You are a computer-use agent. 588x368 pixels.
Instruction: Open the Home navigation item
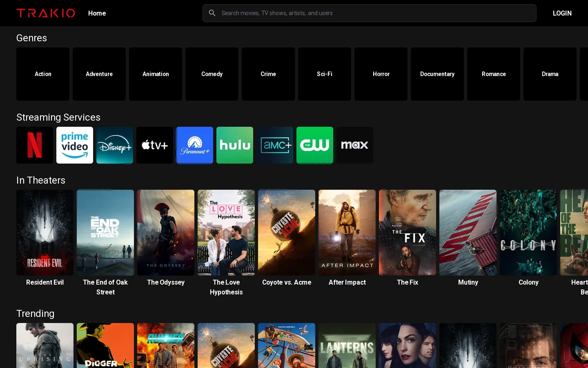pos(97,13)
